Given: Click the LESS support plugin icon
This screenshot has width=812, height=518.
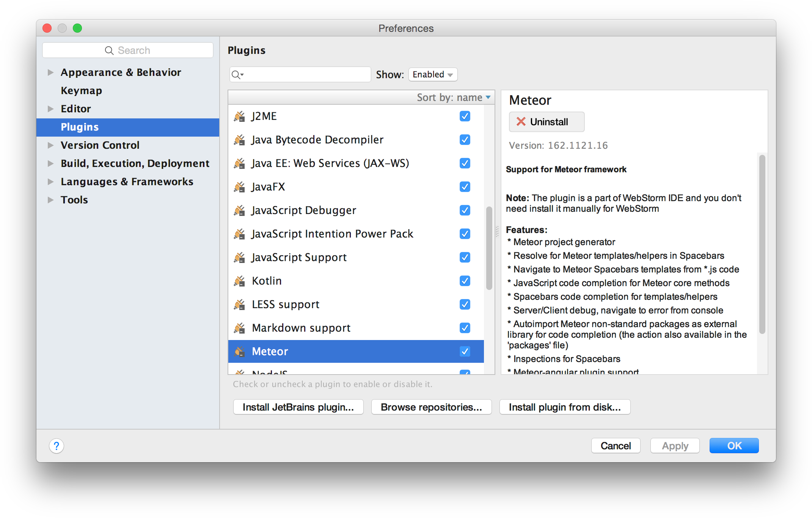Looking at the screenshot, I should (239, 304).
